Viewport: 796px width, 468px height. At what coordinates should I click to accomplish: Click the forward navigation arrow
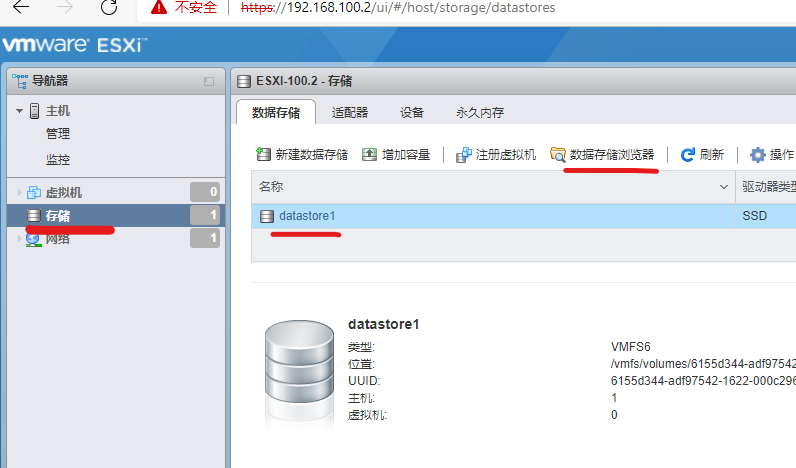[x=64, y=7]
